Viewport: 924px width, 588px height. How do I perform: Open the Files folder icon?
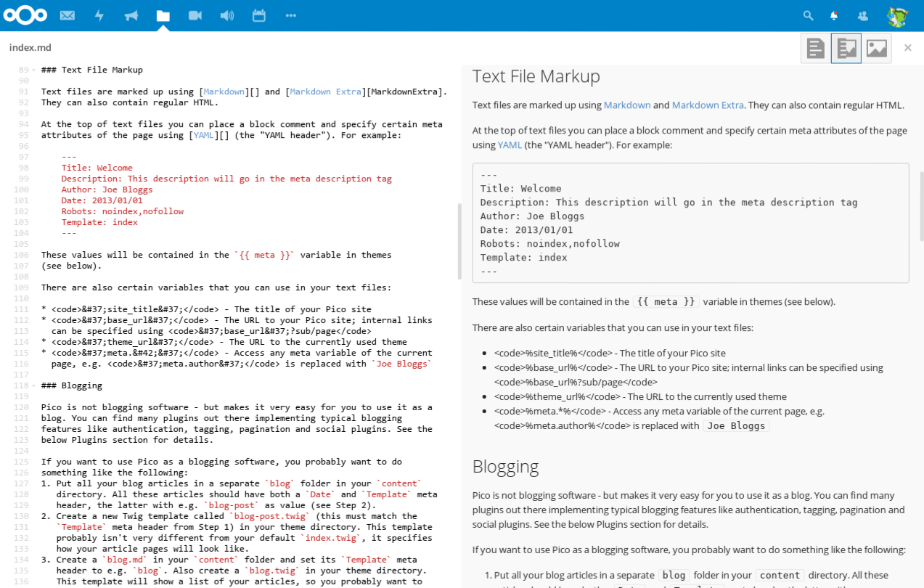[163, 15]
